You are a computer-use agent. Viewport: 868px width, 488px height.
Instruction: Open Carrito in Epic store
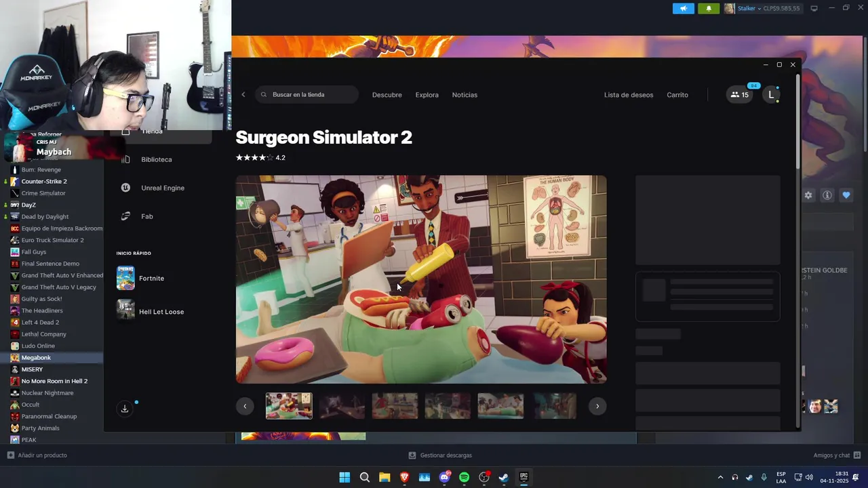pyautogui.click(x=677, y=95)
